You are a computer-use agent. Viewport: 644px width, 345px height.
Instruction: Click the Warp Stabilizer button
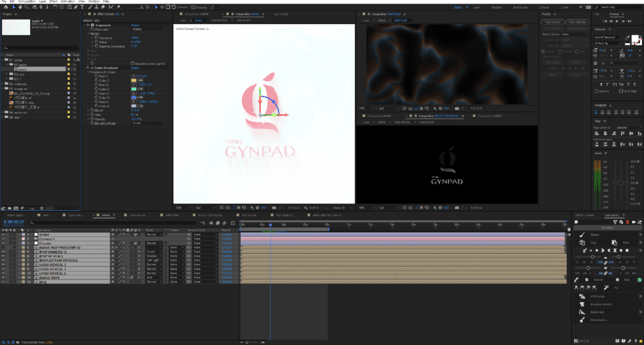pos(577,22)
